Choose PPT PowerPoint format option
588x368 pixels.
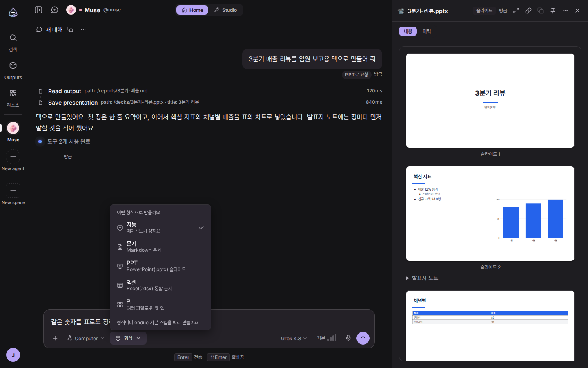[160, 266]
